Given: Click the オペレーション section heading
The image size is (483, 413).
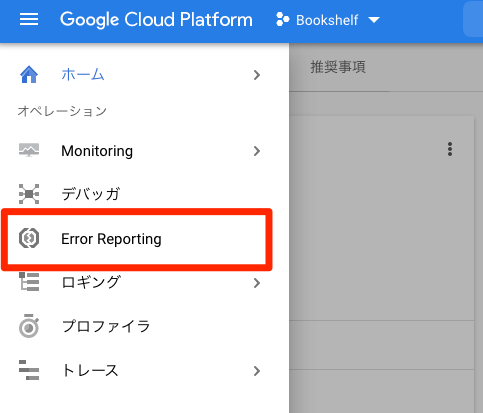Looking at the screenshot, I should coord(62,111).
